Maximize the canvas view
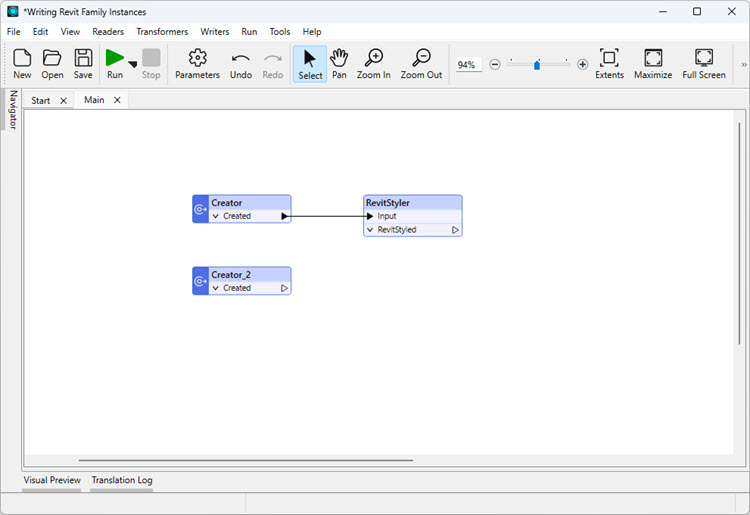750x515 pixels. [653, 58]
